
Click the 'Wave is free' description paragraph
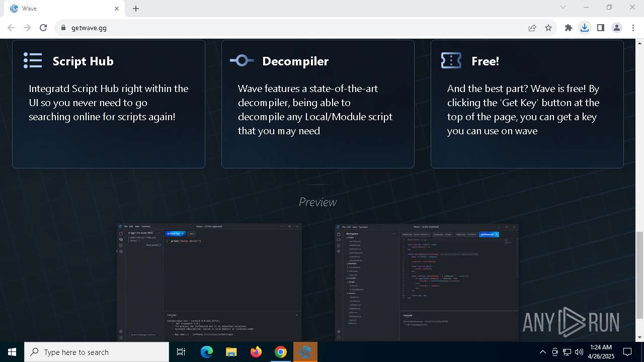(x=523, y=110)
